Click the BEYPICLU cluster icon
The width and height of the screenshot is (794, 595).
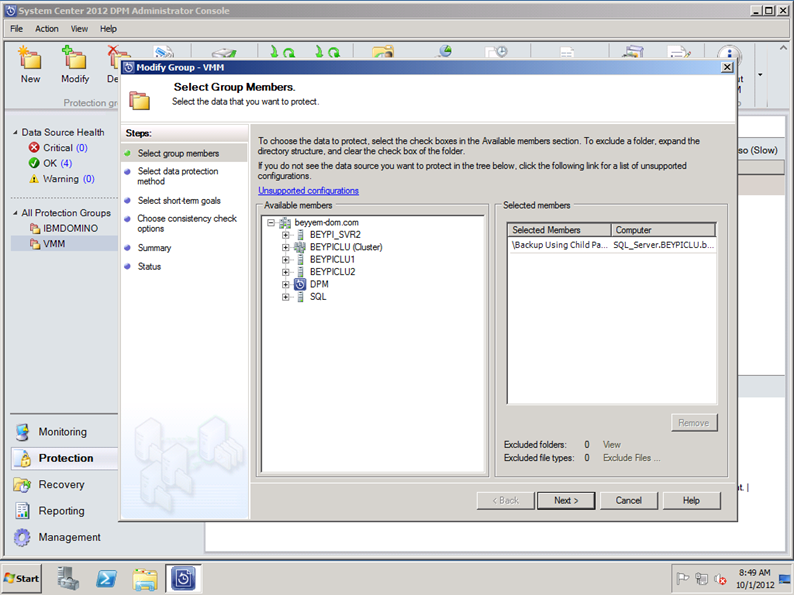coord(300,247)
